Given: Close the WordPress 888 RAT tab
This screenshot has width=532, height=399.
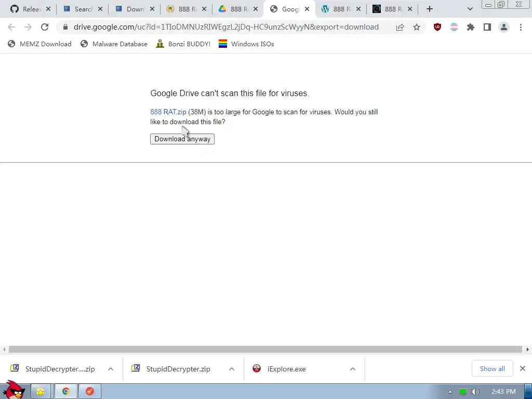Looking at the screenshot, I should (358, 9).
